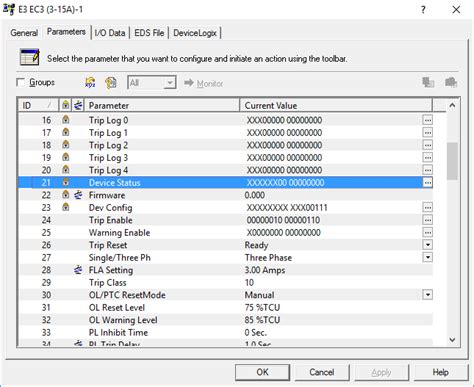Switch to the DeviceLogix tab
474x387 pixels.
195,33
